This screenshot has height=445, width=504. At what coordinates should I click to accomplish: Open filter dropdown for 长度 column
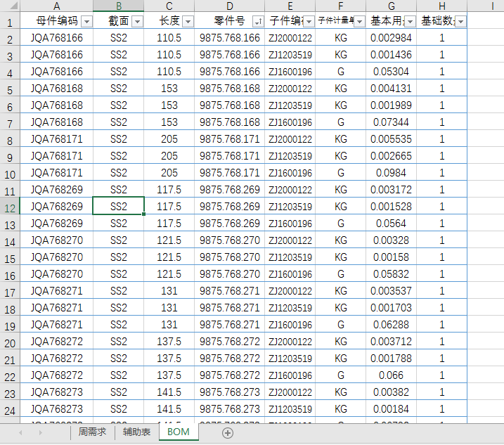[x=188, y=22]
